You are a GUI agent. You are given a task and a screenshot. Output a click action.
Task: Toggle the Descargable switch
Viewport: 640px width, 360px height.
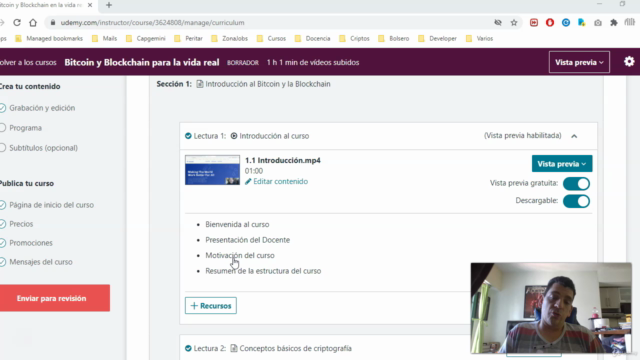(x=576, y=201)
